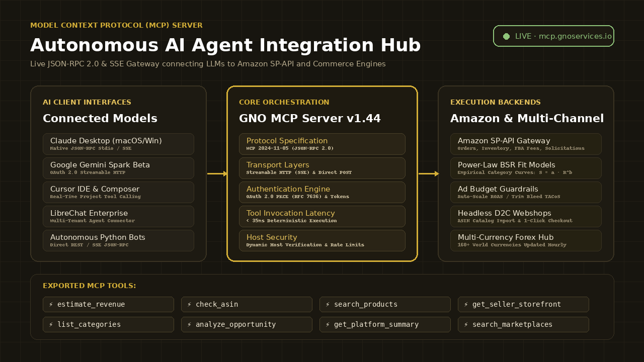Click the EXPORTED MCP TOOLS label
Screen dimensions: 644x362
point(90,286)
